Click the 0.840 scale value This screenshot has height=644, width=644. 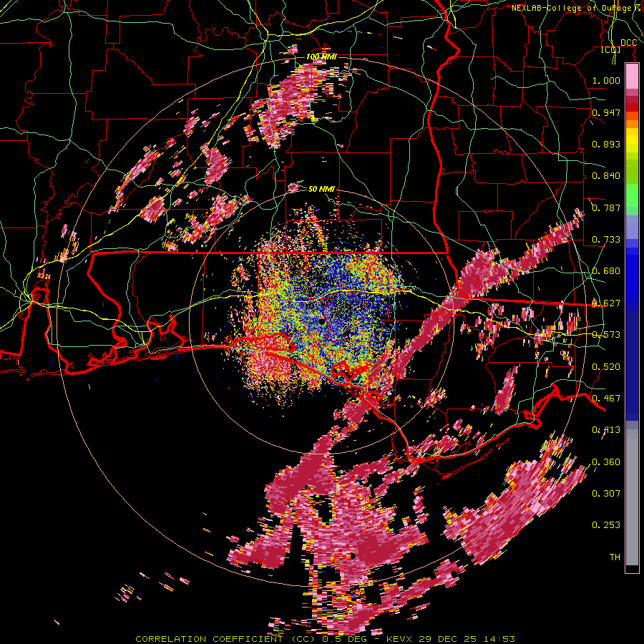click(606, 176)
